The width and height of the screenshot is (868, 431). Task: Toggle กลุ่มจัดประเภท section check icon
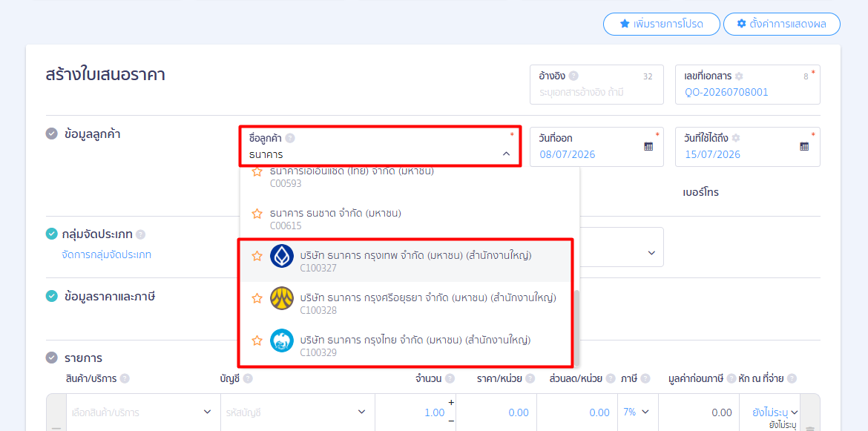[51, 234]
